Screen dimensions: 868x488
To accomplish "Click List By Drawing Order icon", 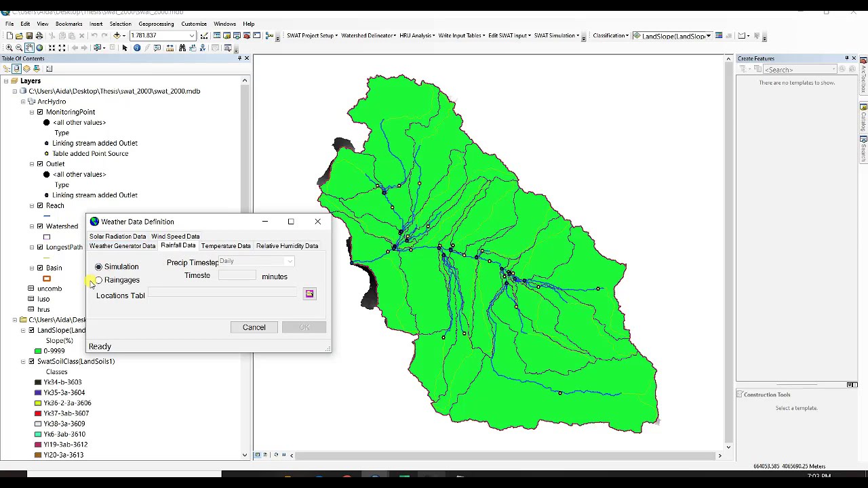I will click(x=7, y=68).
